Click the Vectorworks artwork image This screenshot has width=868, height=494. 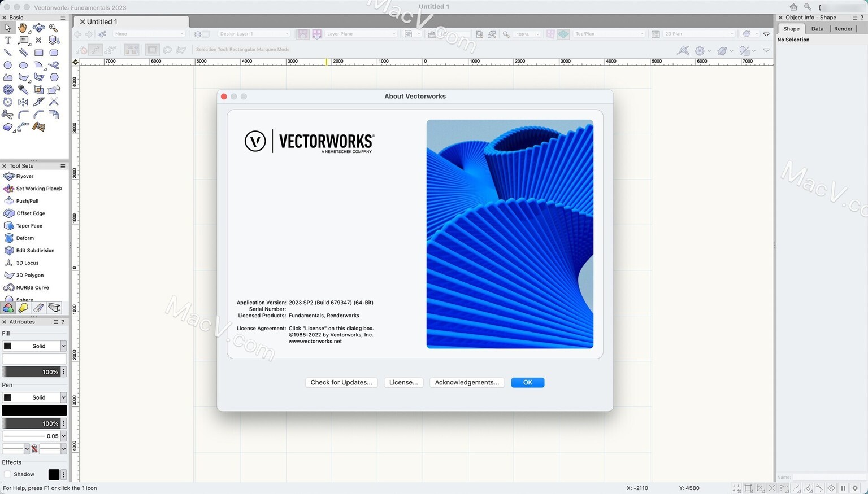(x=510, y=234)
